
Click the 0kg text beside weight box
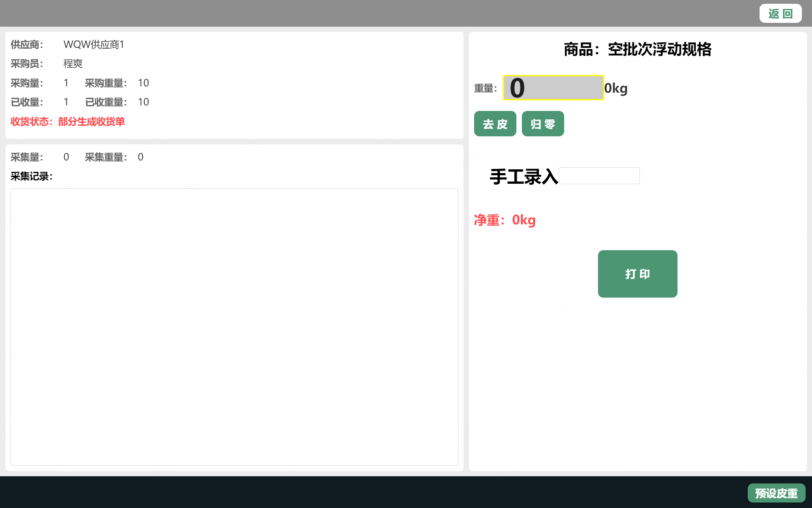pyautogui.click(x=616, y=88)
